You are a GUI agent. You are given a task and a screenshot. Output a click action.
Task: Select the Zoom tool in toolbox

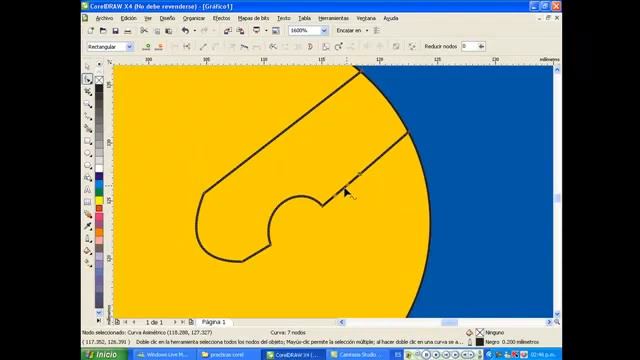pos(87,104)
